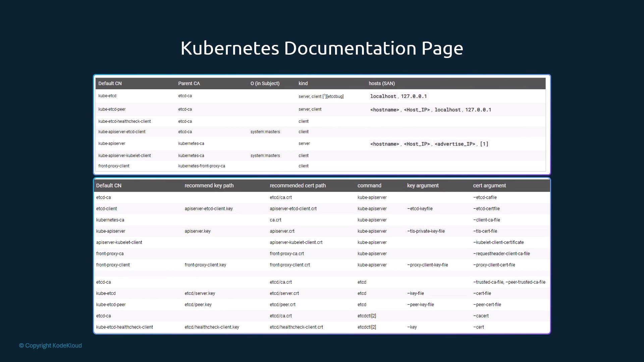644x362 pixels.
Task: Click 'server, client [1][etcdbug]' kind cell
Action: pyautogui.click(x=321, y=96)
